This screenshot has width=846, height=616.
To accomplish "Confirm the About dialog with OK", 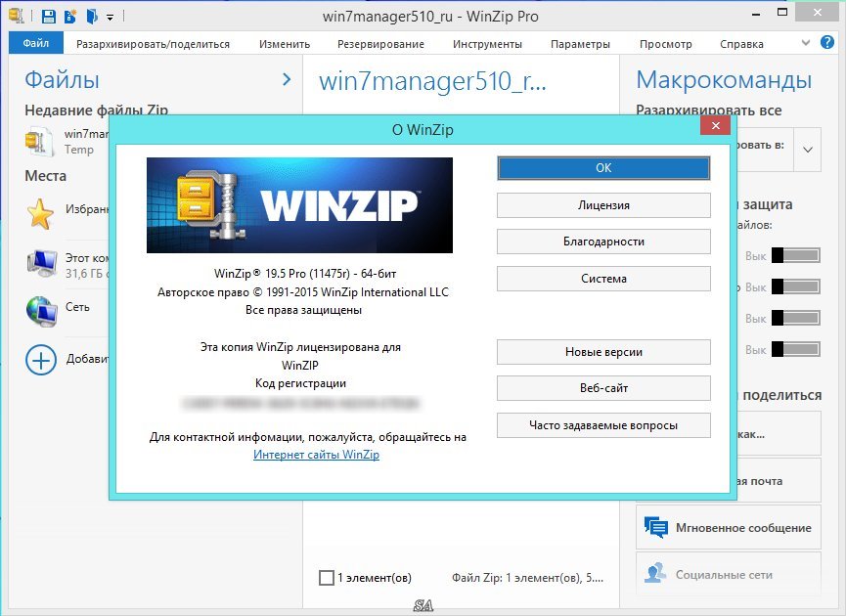I will click(603, 168).
